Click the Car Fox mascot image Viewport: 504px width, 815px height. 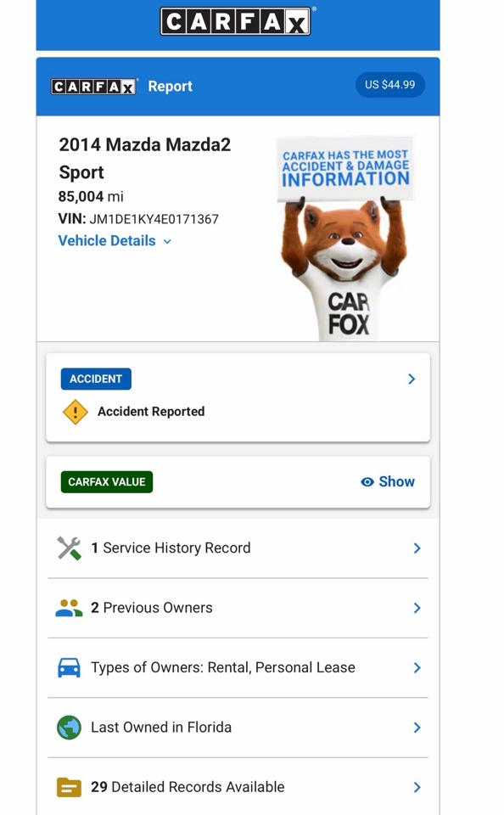[x=345, y=238]
